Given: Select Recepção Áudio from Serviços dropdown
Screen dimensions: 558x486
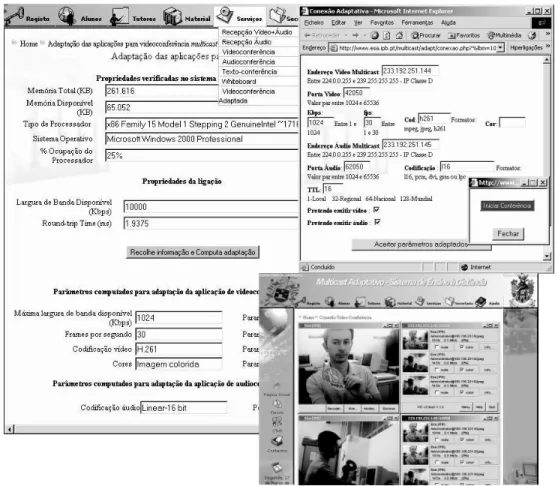Looking at the screenshot, I should tap(246, 42).
